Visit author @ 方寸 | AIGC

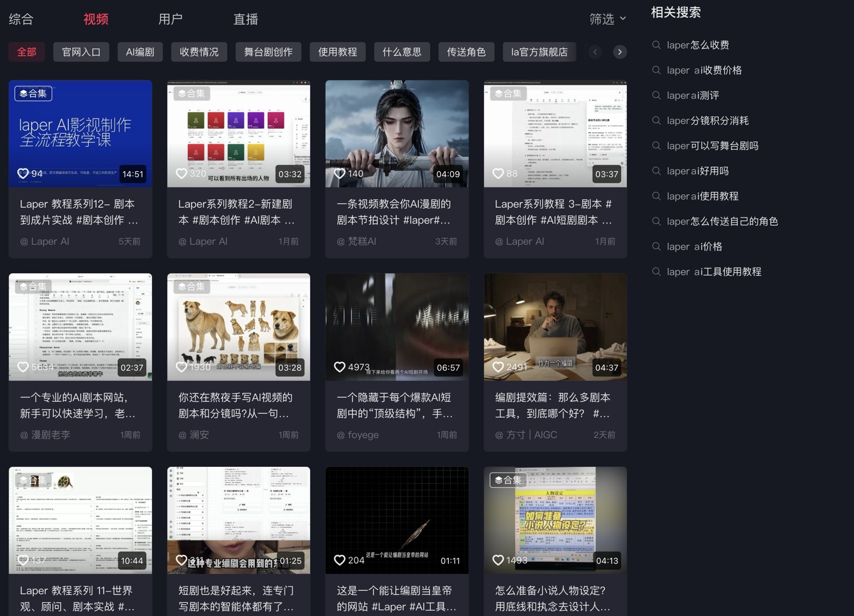pos(526,435)
